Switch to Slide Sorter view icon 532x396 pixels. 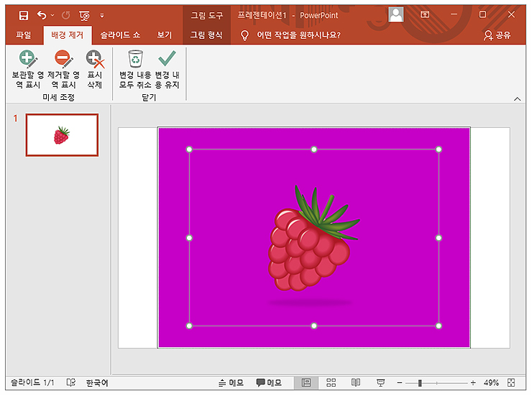point(331,383)
